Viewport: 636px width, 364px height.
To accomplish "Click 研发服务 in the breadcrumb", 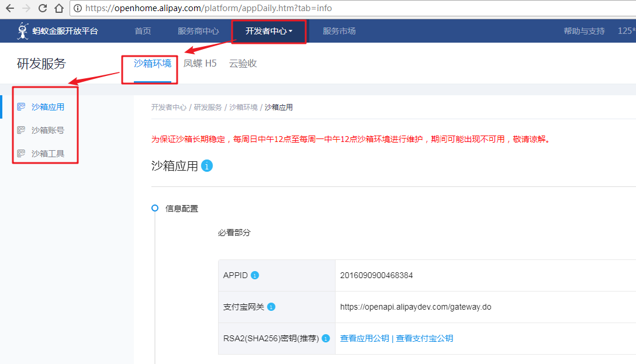I will click(208, 108).
